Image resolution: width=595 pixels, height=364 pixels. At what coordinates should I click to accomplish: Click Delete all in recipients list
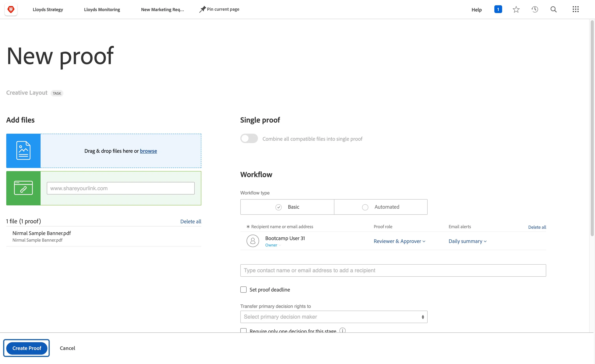537,227
